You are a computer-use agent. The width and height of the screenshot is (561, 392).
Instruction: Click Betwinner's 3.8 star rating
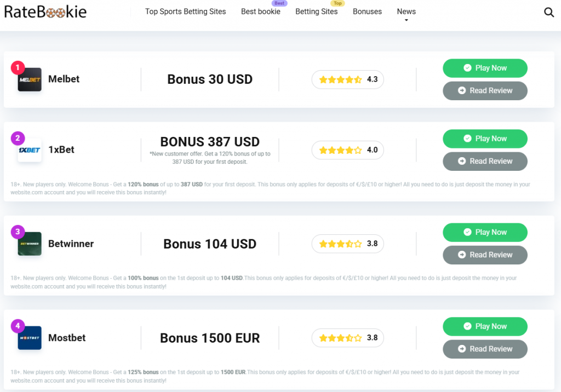[348, 244]
